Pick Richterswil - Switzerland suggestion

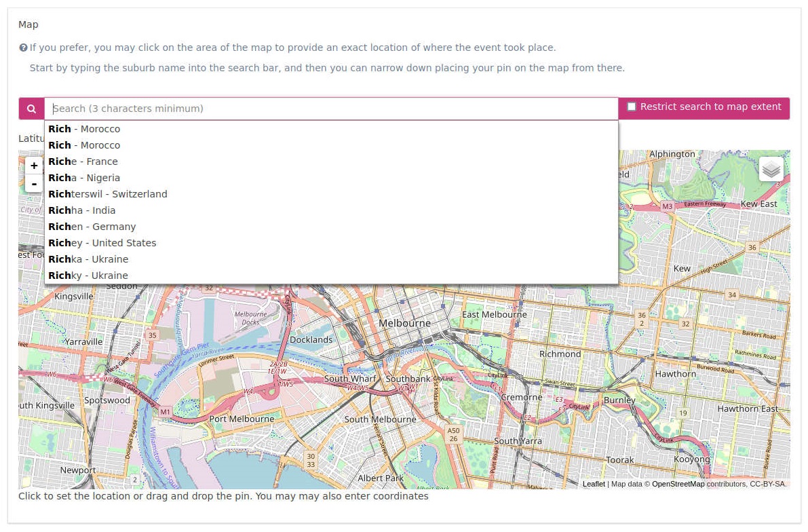tap(107, 194)
